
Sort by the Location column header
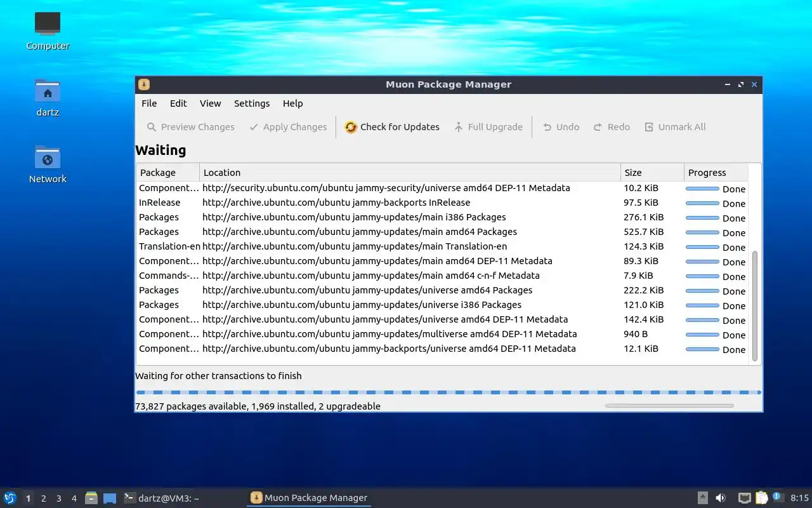pyautogui.click(x=410, y=173)
